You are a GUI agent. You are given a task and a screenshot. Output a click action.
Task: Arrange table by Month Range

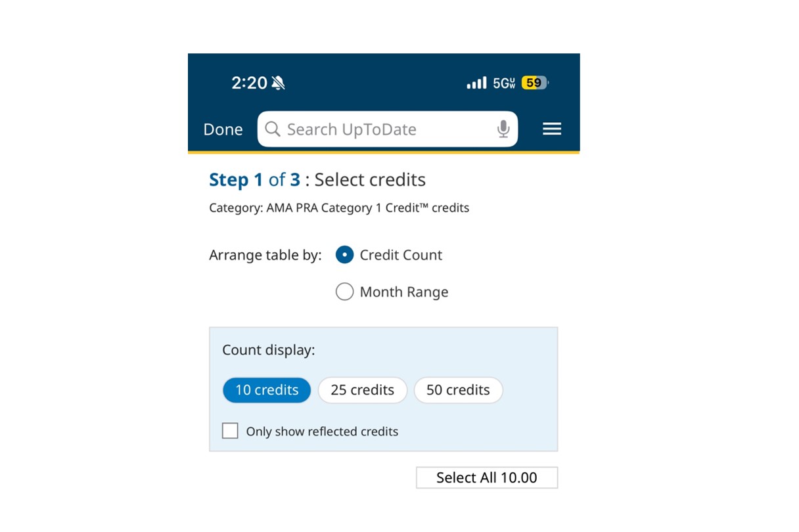(x=345, y=292)
